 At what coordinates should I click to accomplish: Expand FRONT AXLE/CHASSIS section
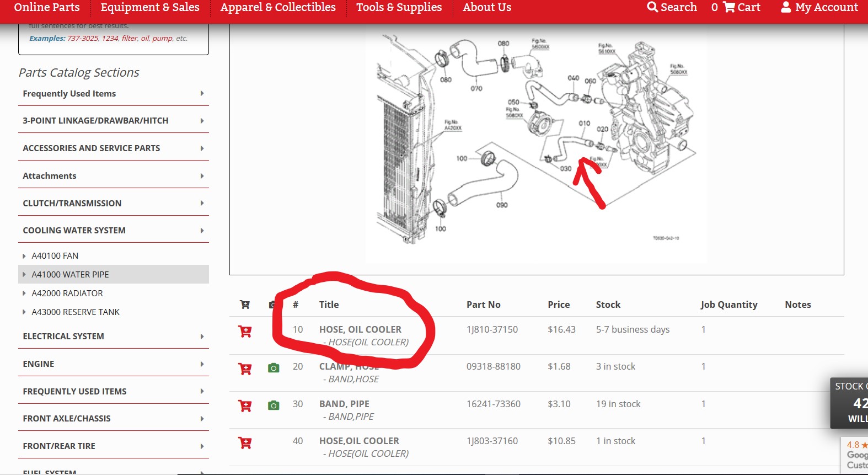114,418
